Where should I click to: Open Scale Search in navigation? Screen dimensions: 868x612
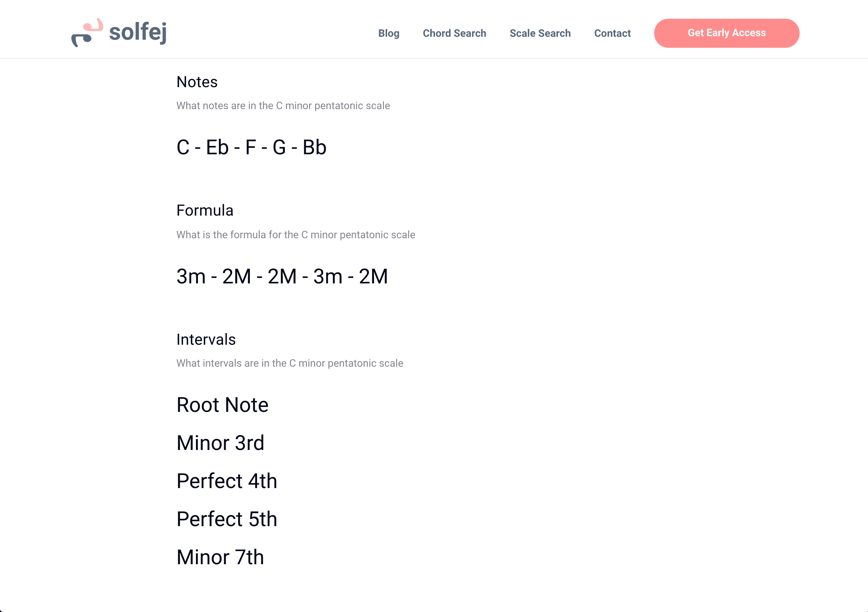pos(540,33)
